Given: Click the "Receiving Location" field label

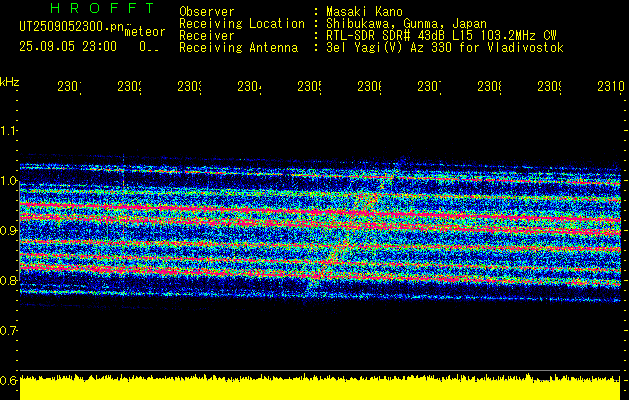Looking at the screenshot, I should click(x=242, y=24).
